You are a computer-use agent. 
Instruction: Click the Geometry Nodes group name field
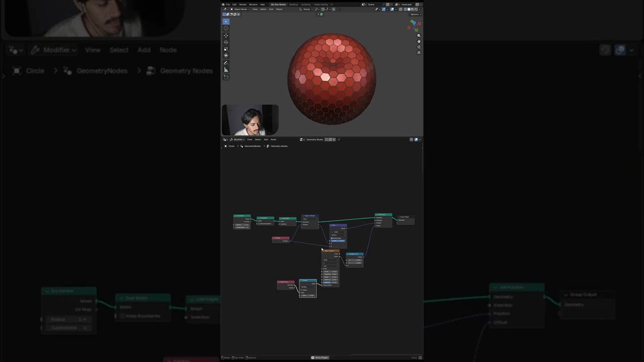(314, 139)
